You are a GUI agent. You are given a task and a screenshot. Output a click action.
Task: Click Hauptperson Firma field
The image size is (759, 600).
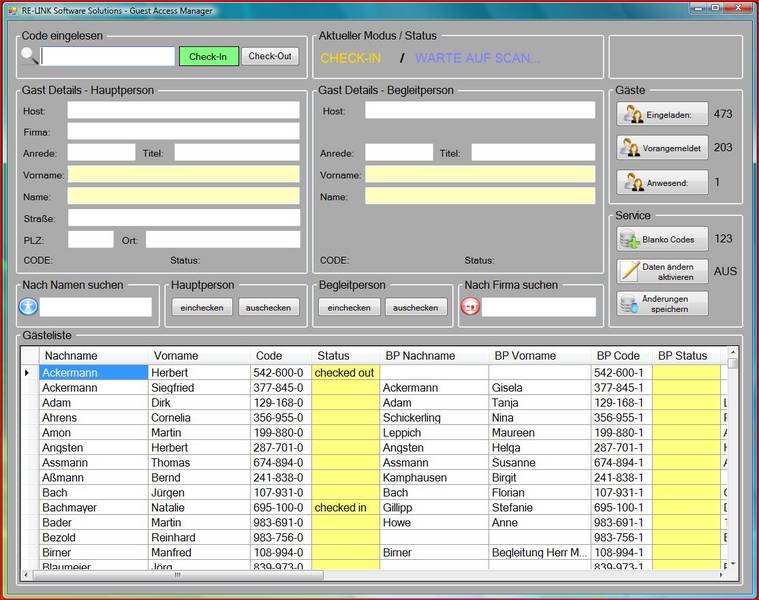(183, 131)
